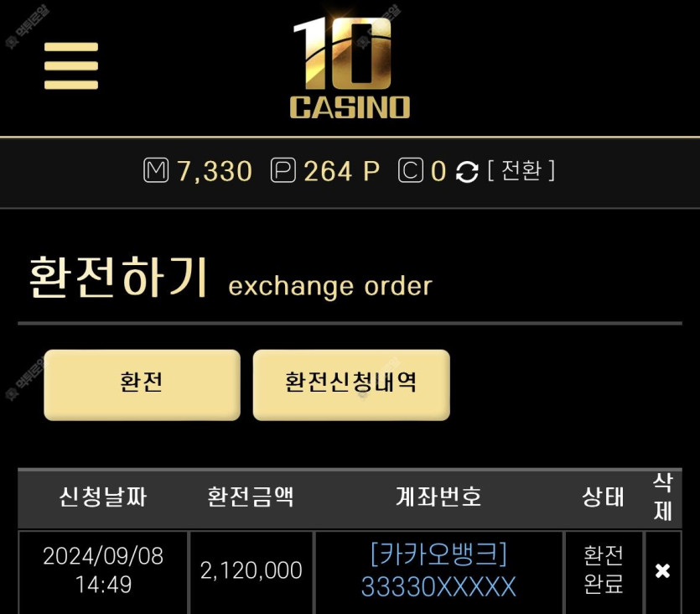Open the hamburger menu
Screen dimensions: 700x614
71,65
